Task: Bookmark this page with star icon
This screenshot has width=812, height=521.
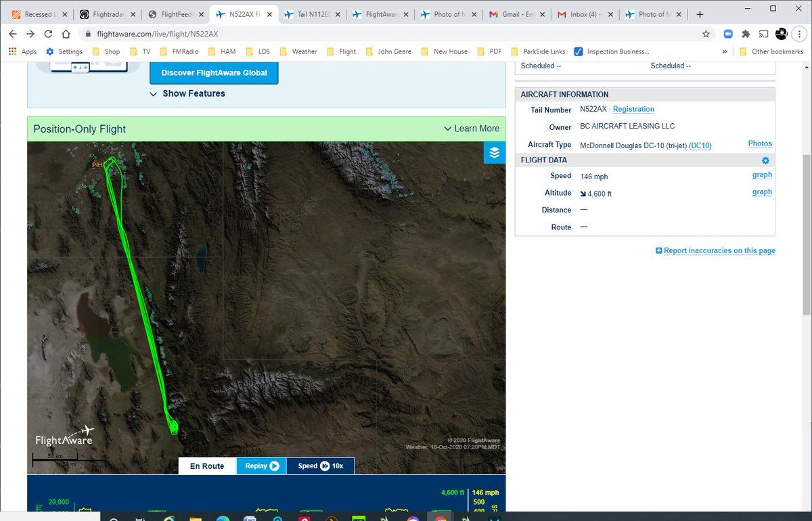Action: pyautogui.click(x=706, y=34)
